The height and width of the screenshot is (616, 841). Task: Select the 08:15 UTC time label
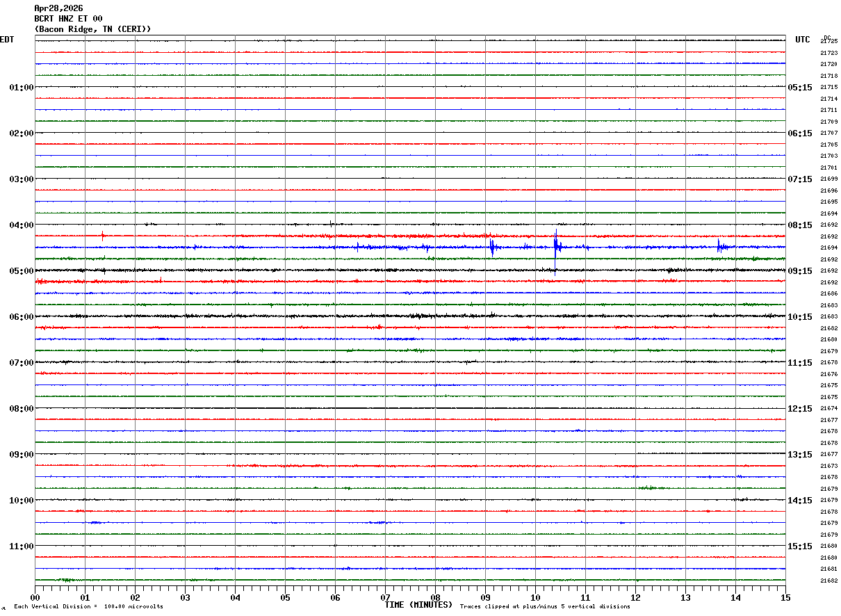799,225
